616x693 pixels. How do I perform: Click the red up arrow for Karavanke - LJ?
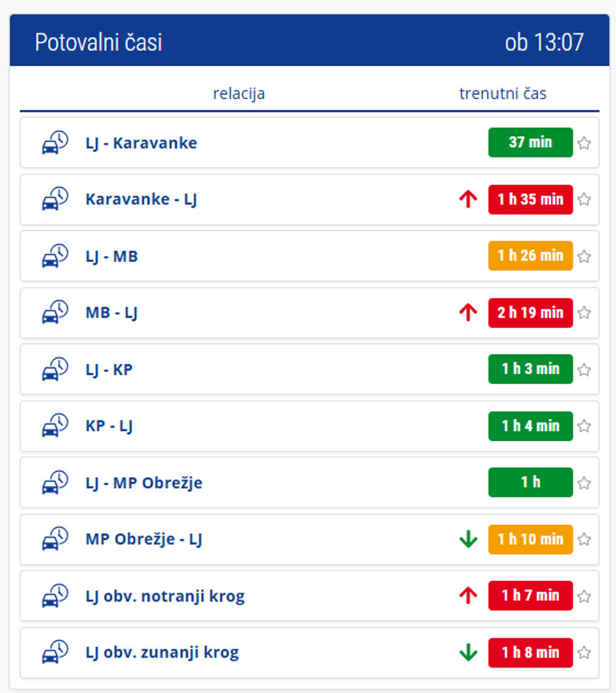point(468,200)
